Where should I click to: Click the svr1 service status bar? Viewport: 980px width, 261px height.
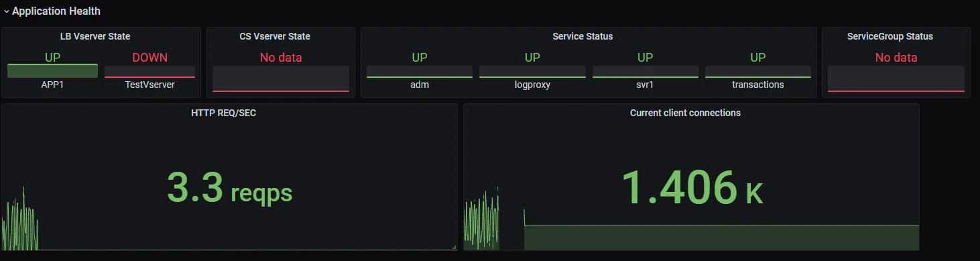point(645,72)
